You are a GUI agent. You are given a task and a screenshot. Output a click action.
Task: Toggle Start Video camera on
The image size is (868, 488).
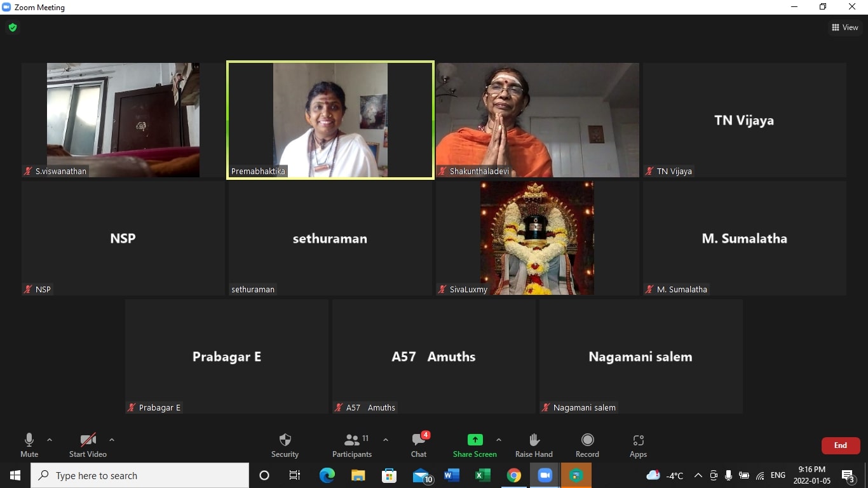[88, 440]
